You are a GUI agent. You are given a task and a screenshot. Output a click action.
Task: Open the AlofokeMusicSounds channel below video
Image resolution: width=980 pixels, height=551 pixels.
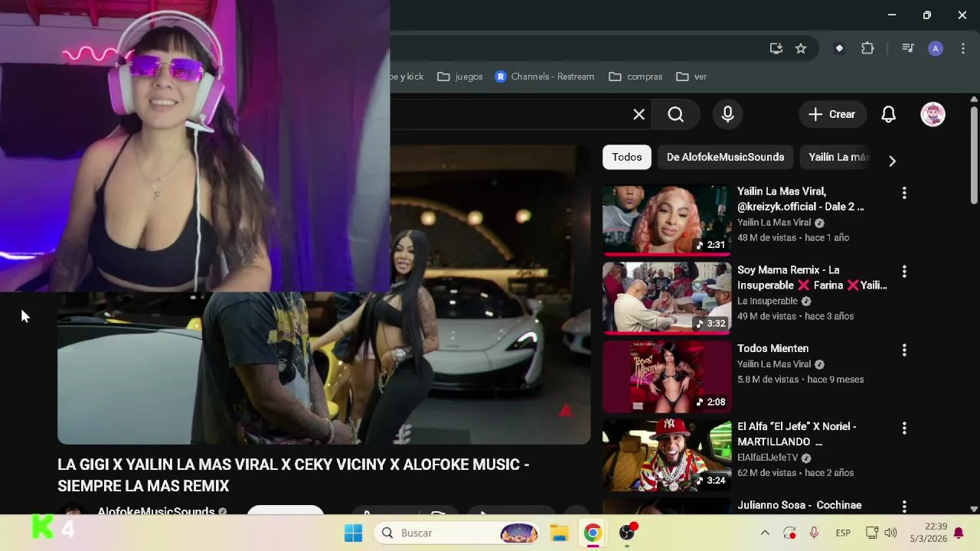click(x=155, y=510)
